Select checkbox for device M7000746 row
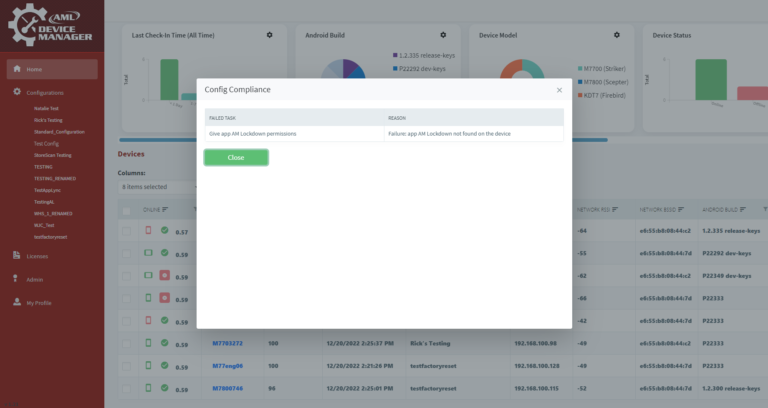Image resolution: width=768 pixels, height=408 pixels. pos(126,388)
